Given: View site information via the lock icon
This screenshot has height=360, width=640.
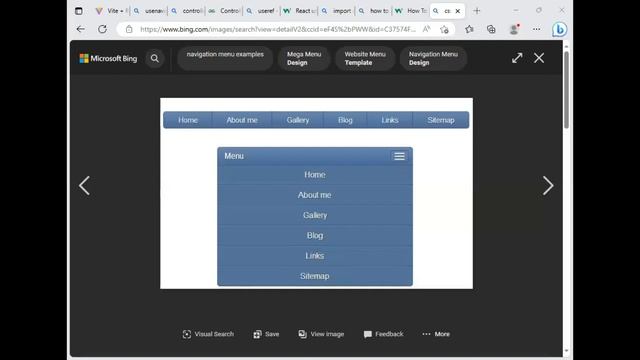Looking at the screenshot, I should (x=129, y=29).
